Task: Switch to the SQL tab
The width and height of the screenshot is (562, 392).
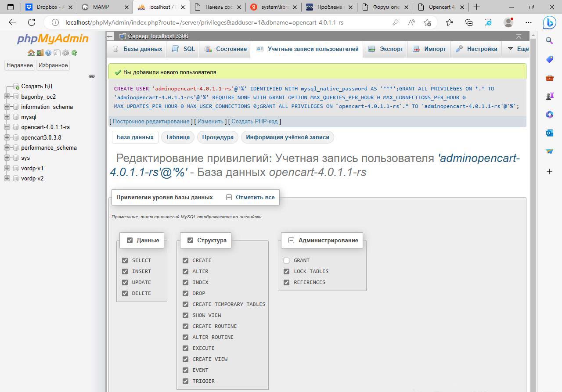Action: point(184,49)
